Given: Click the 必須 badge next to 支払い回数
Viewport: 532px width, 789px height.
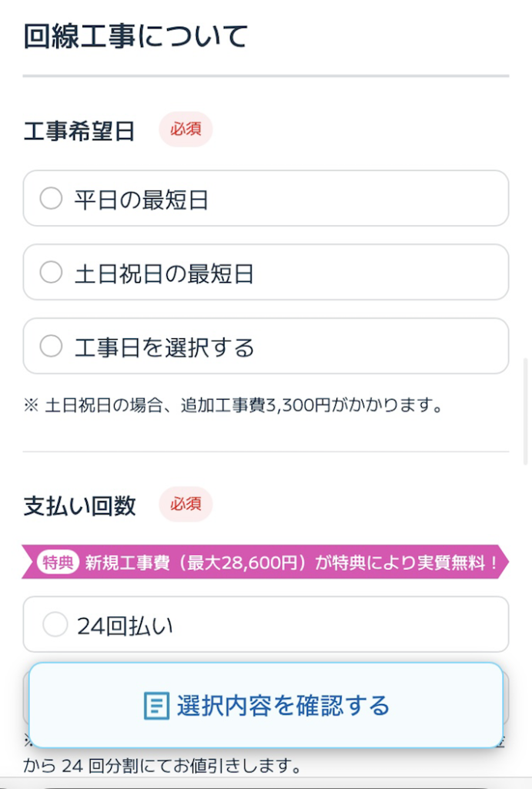Looking at the screenshot, I should (186, 505).
